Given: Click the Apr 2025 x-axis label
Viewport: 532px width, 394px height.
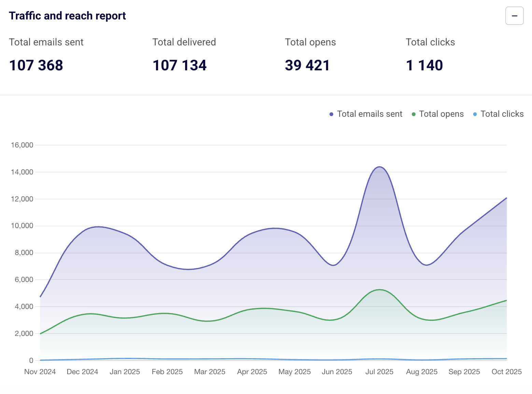Looking at the screenshot, I should [252, 372].
